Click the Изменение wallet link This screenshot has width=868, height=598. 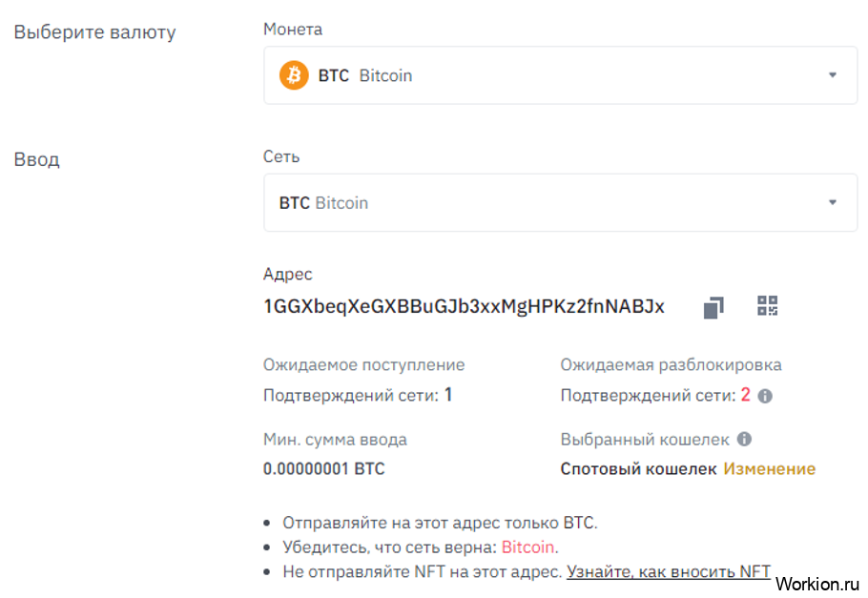769,468
